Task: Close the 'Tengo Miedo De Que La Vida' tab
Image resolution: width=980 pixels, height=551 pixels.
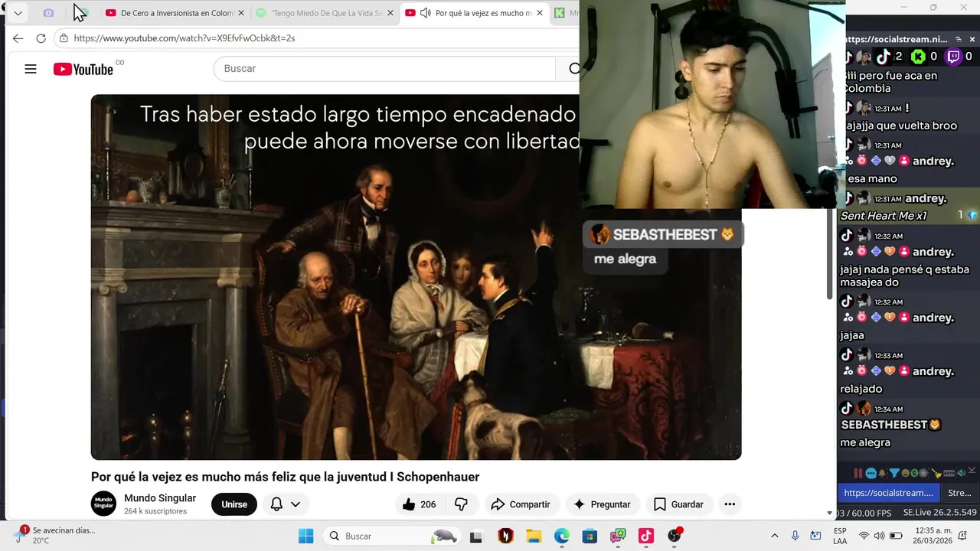Action: [390, 13]
